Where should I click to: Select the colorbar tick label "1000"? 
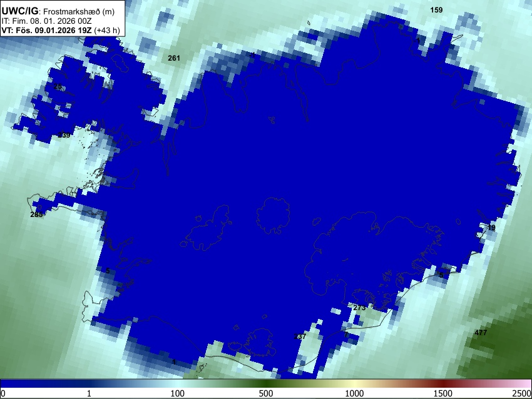tap(354, 393)
